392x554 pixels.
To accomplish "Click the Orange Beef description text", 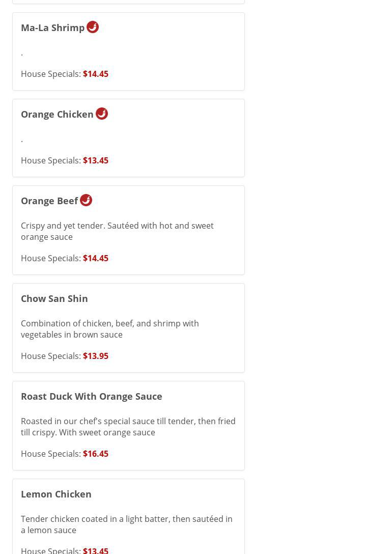I will click(117, 231).
